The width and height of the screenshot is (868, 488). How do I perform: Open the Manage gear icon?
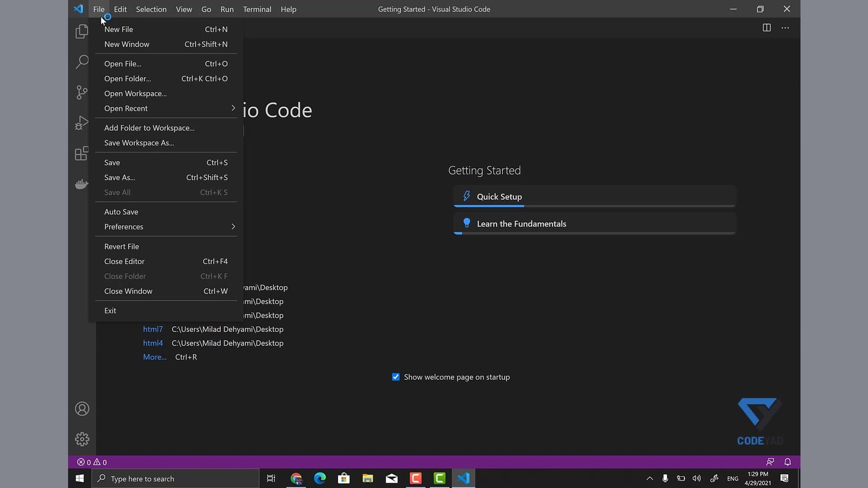[x=82, y=439]
